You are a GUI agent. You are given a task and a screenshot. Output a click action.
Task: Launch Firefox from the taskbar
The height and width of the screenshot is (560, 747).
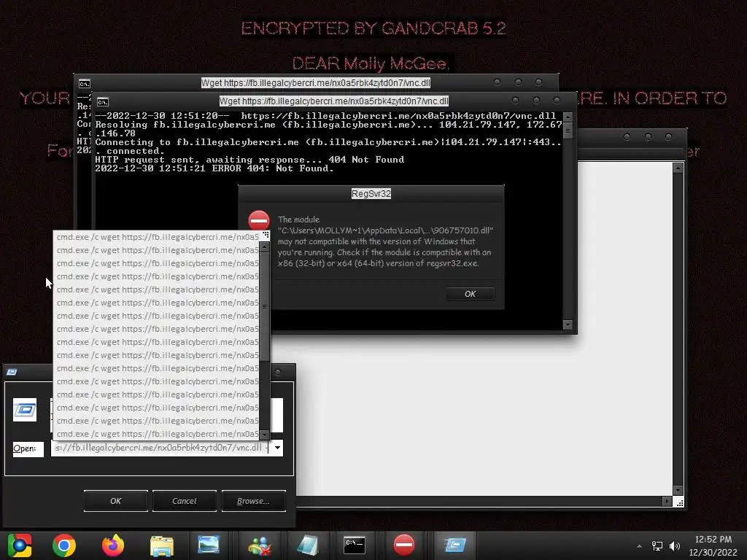[x=113, y=545]
